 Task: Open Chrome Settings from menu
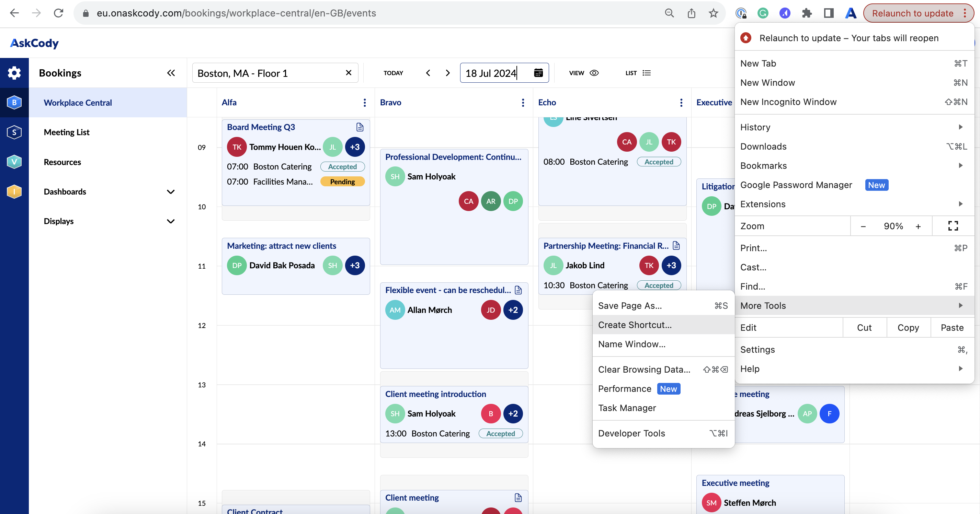854,349
